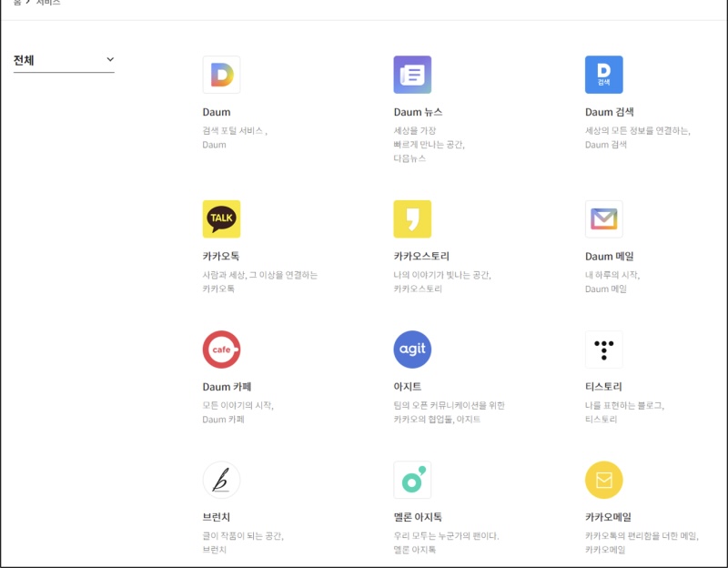Click description '내 하루의 시작'
728x568 pixels.
click(x=612, y=275)
